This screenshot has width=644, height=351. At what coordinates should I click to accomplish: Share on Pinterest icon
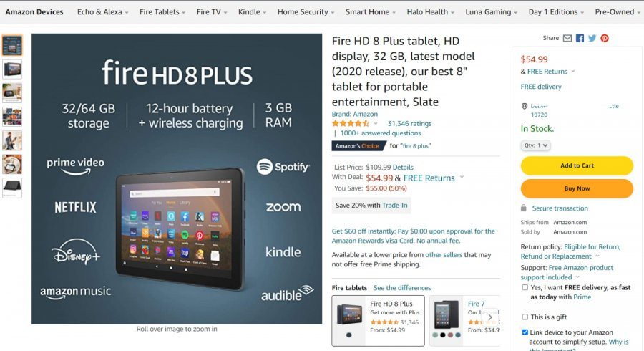tap(605, 38)
